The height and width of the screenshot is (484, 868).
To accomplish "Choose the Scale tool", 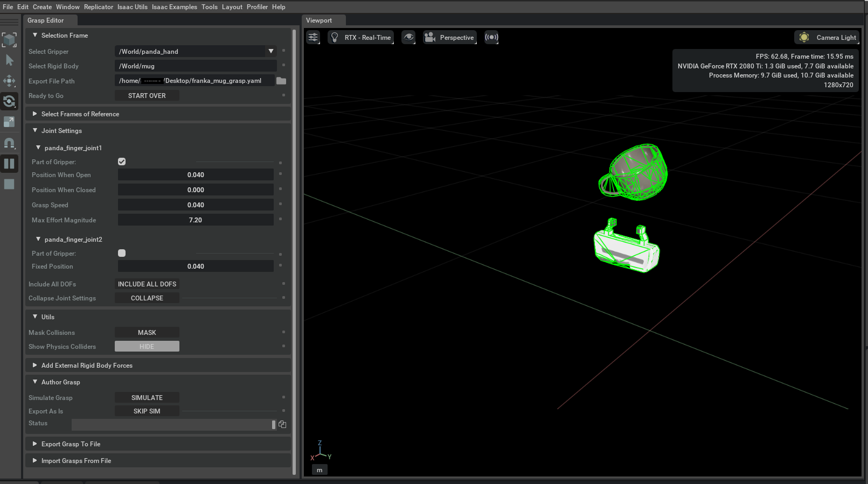I will [x=9, y=122].
